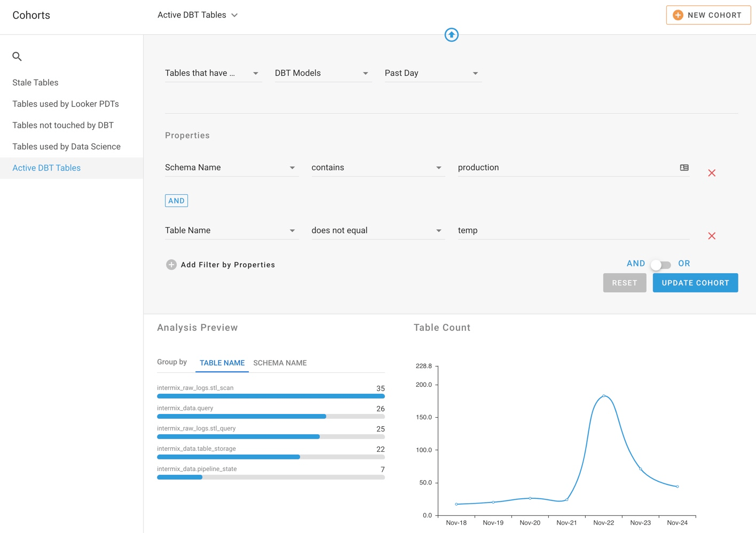Click the search magnifier icon in sidebar
Viewport: 756px width, 533px height.
pyautogui.click(x=17, y=57)
